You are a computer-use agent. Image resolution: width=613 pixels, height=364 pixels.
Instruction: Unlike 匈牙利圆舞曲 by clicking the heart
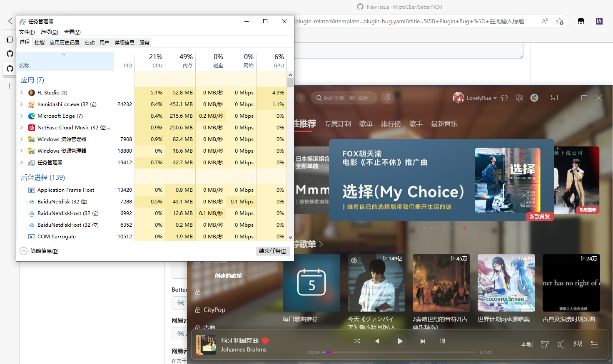pos(265,340)
